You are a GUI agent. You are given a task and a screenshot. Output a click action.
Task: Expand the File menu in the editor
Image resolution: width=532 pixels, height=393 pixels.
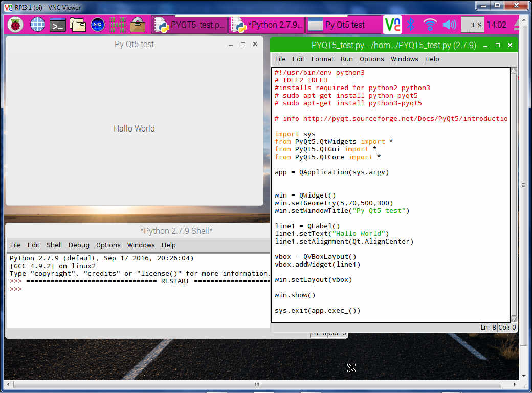(280, 59)
